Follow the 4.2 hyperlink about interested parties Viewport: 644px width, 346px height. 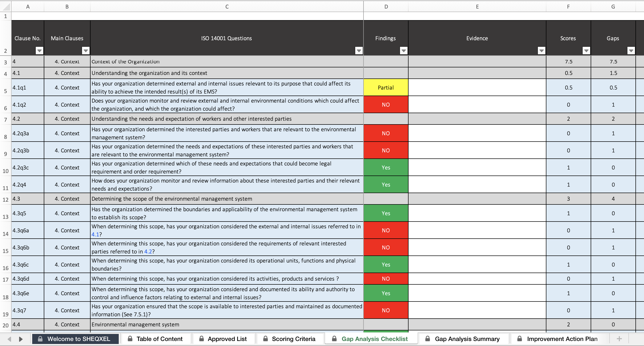(149, 251)
